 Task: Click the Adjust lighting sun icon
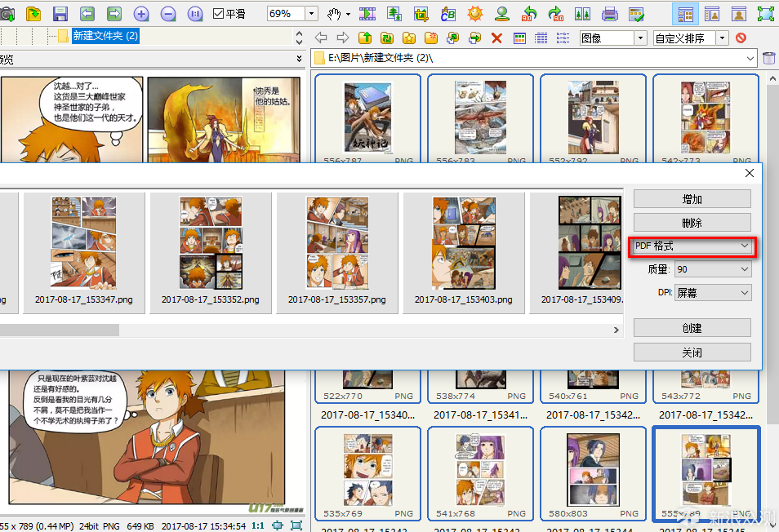(475, 13)
